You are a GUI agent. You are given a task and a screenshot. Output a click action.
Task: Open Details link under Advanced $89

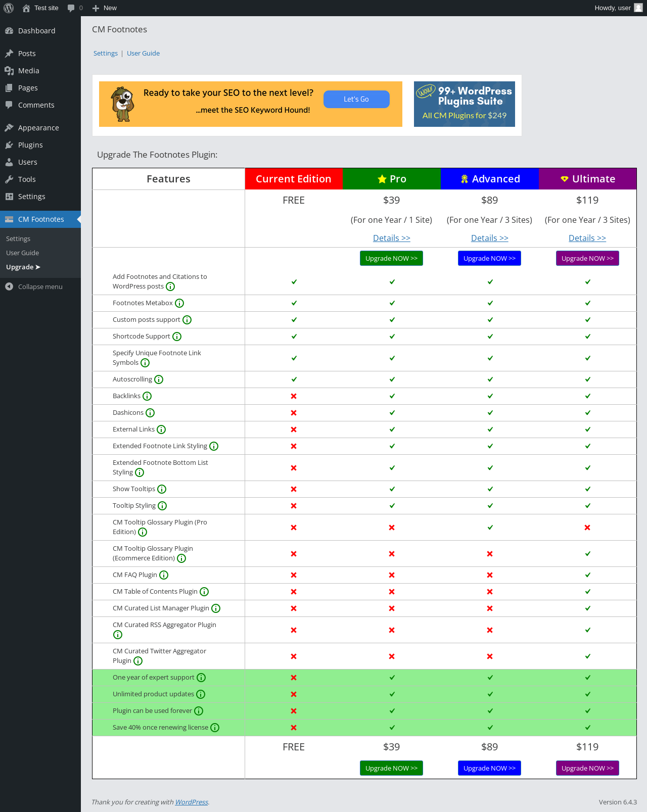[490, 238]
